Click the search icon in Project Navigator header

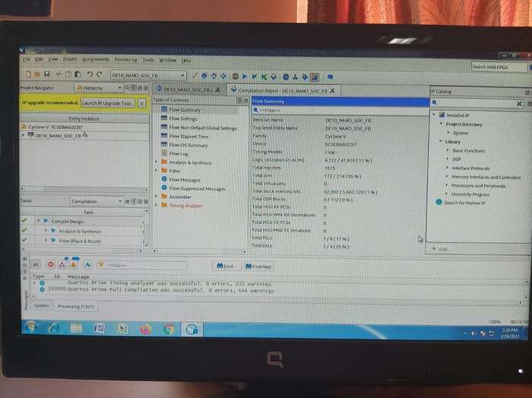click(x=127, y=88)
